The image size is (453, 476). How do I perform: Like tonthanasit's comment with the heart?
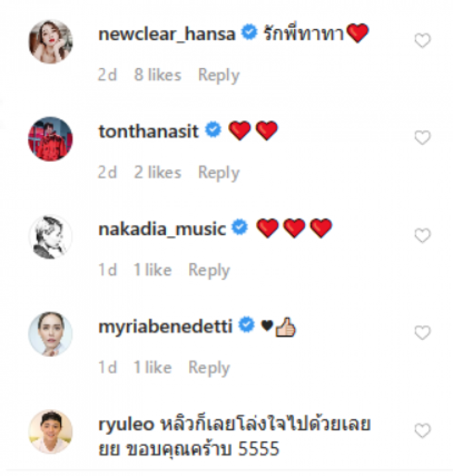422,138
